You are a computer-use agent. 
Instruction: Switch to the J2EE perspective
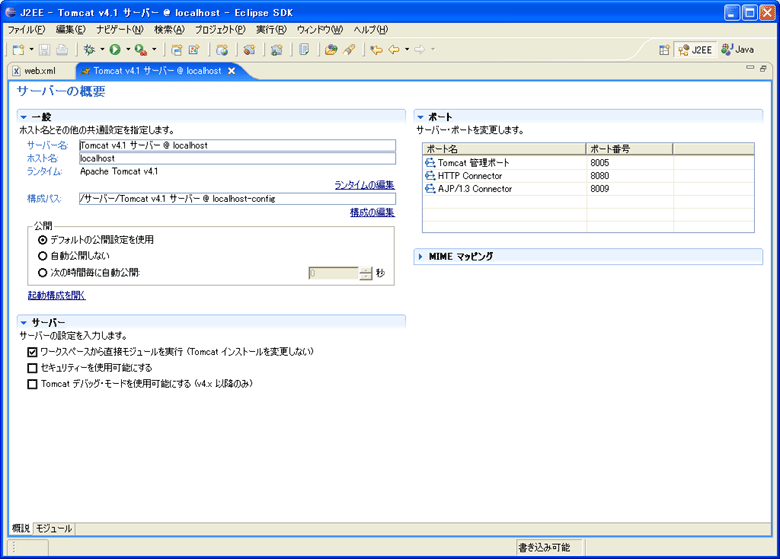(695, 50)
